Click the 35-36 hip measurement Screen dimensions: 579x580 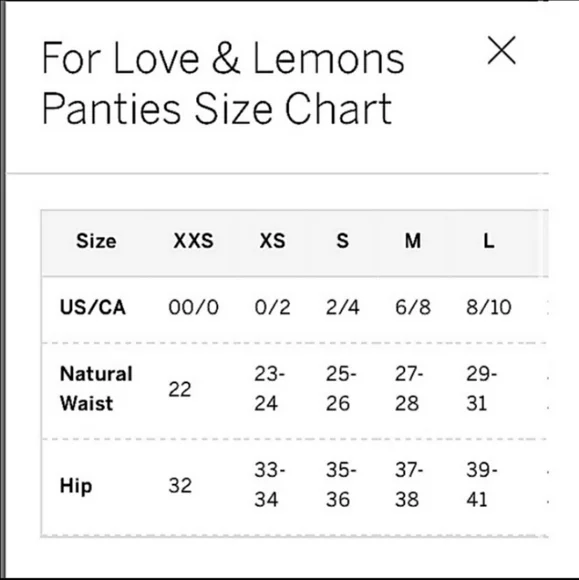click(x=341, y=485)
